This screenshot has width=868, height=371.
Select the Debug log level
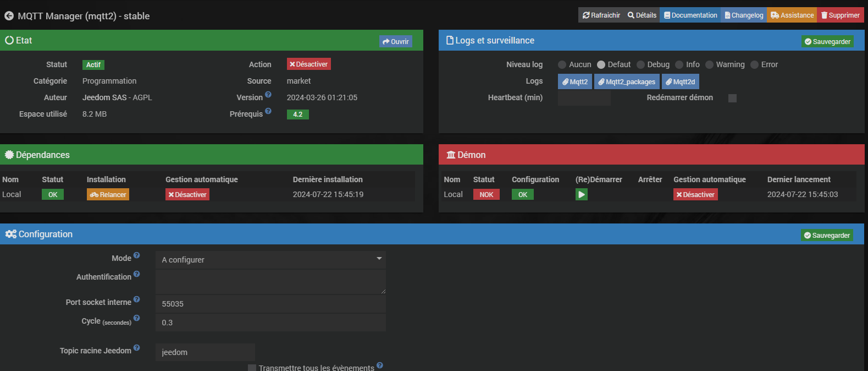point(640,65)
